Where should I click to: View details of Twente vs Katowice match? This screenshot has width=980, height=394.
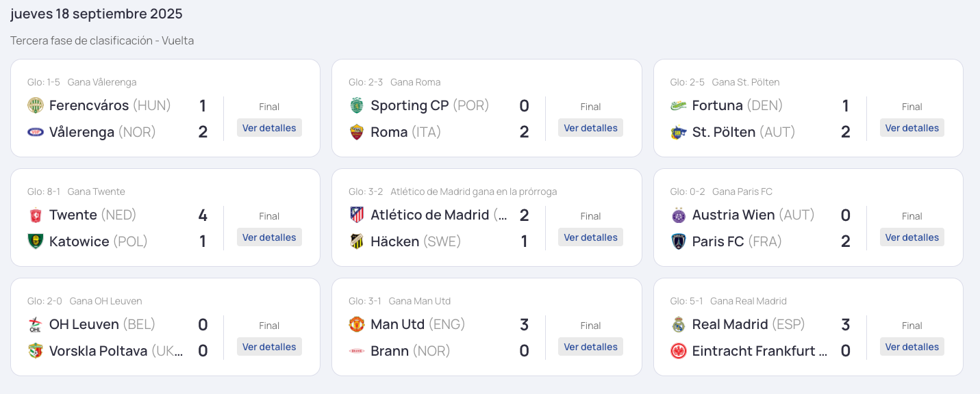269,237
